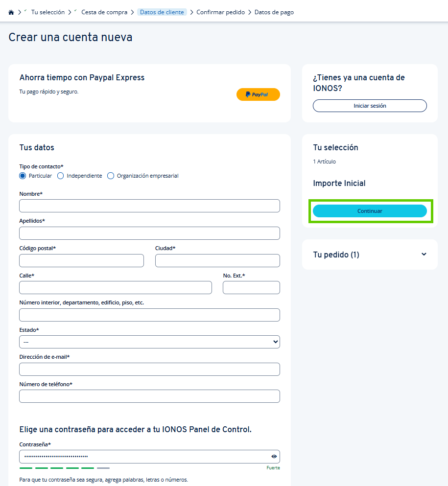
Task: Click the PayPal payment button
Action: tap(258, 94)
